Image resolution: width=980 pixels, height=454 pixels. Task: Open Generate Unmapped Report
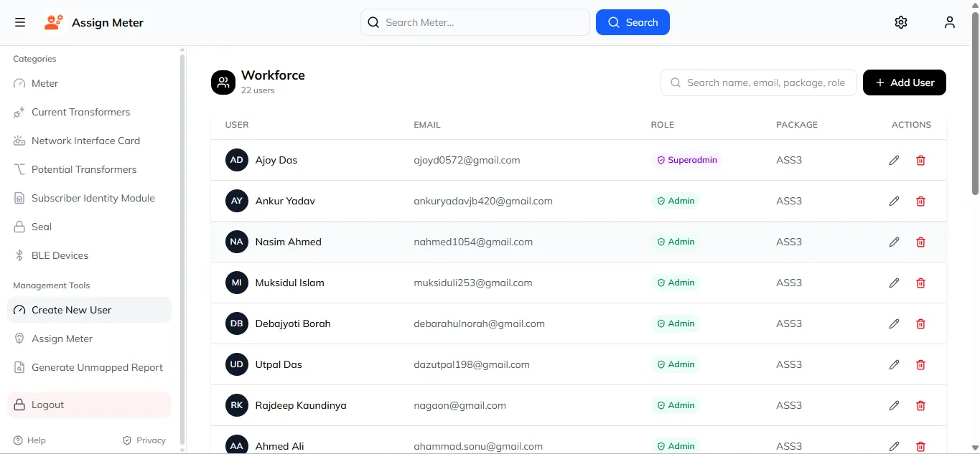click(89, 367)
